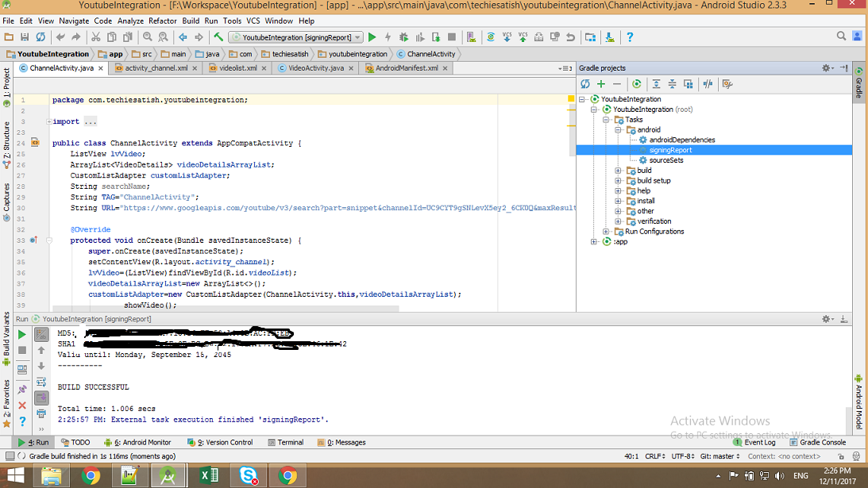
Task: Refresh all Gradle projects in Gradle panel
Action: coord(585,84)
